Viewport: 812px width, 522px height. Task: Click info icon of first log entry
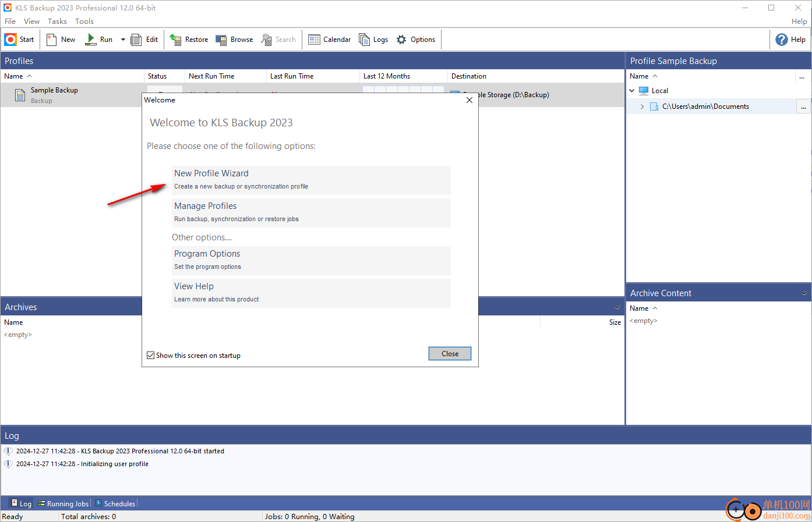[x=8, y=451]
